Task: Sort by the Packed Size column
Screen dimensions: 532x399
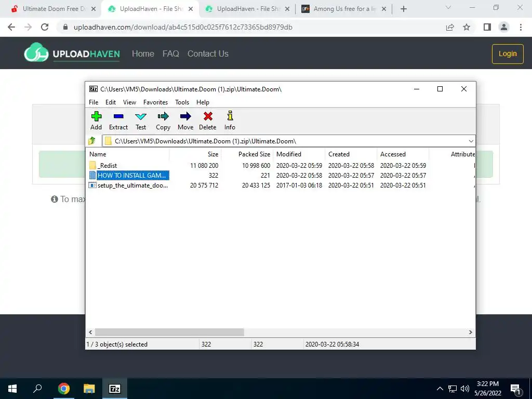Action: click(x=247, y=154)
